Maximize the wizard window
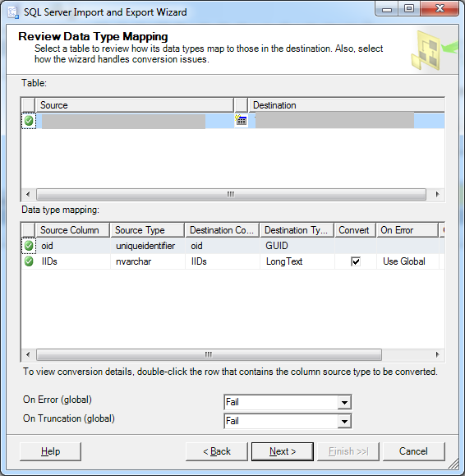 coord(409,9)
